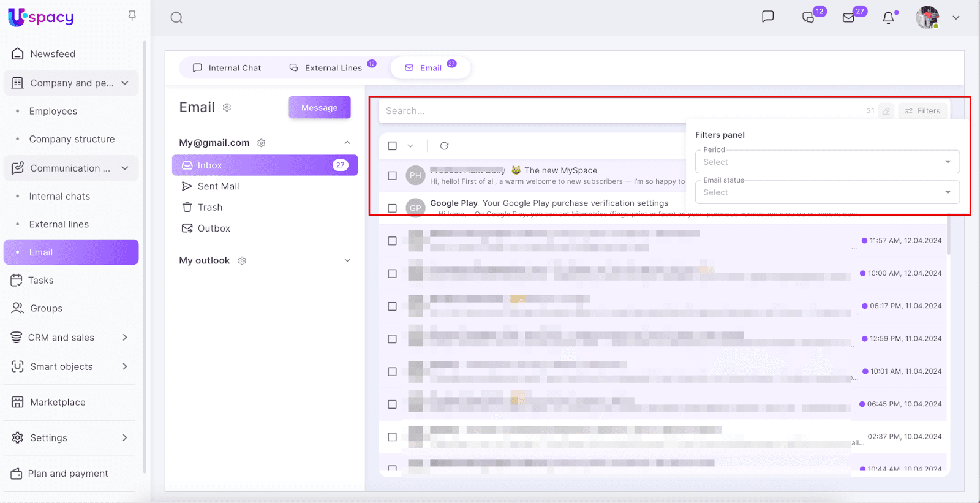Open the Sent Mail folder
Viewport: 980px width, 503px height.
pyautogui.click(x=218, y=186)
